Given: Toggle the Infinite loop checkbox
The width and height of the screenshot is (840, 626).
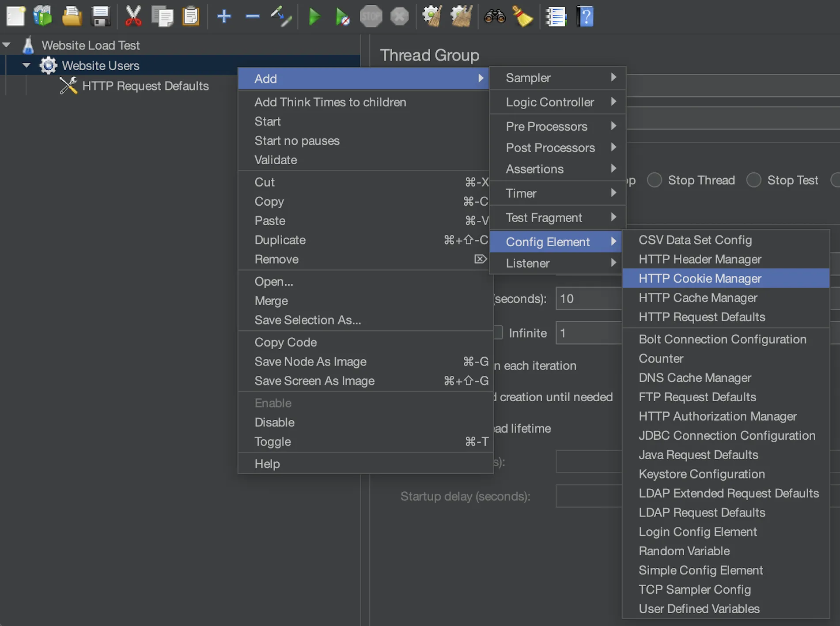Looking at the screenshot, I should [498, 333].
